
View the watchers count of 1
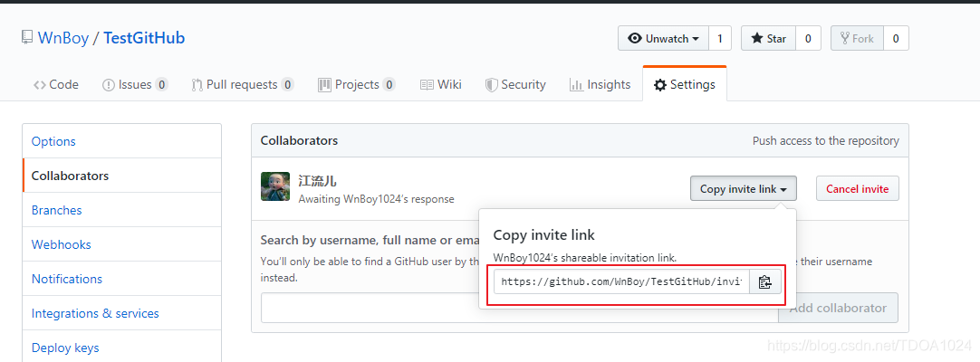[x=720, y=38]
